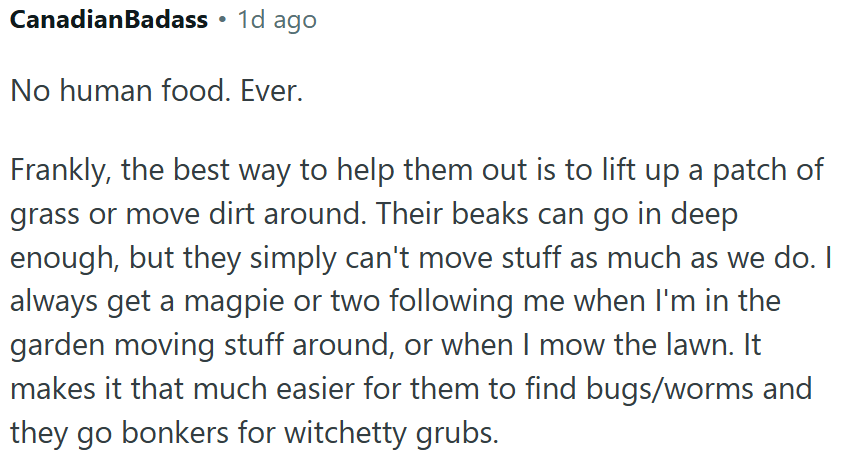Image resolution: width=857 pixels, height=461 pixels.
Task: Click the phrase 'witchetty grubs'
Action: (x=390, y=433)
